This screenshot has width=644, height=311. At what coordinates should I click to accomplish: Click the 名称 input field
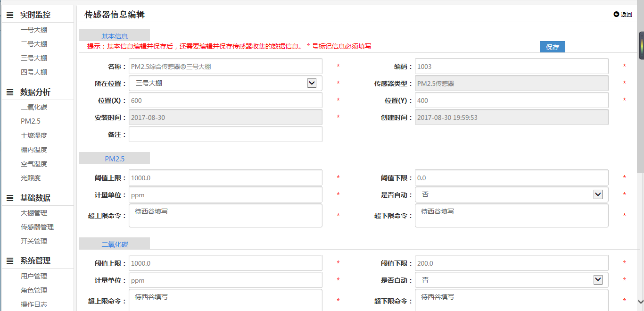[225, 67]
